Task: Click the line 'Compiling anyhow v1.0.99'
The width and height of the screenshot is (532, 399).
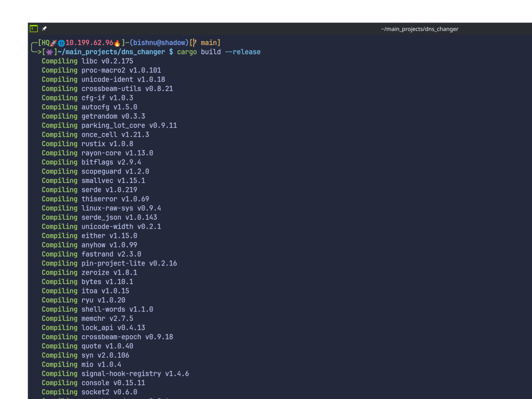Action: (89, 245)
